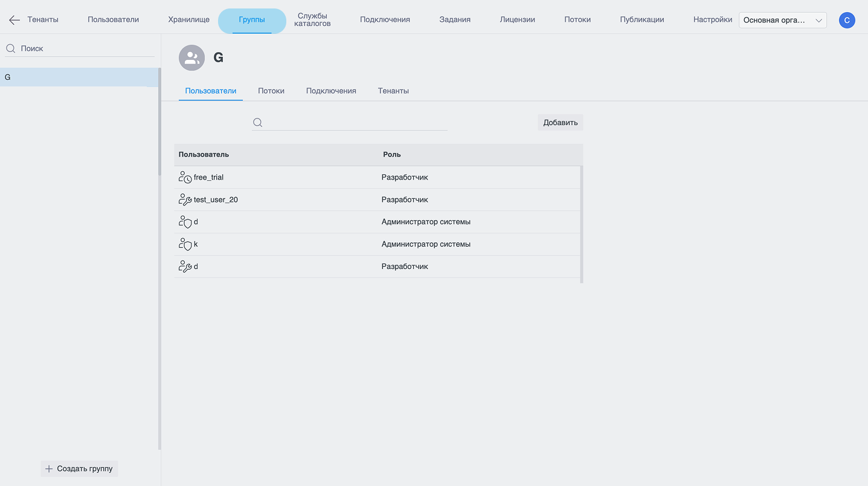This screenshot has width=868, height=486.
Task: Select the Группы top tab
Action: click(252, 20)
